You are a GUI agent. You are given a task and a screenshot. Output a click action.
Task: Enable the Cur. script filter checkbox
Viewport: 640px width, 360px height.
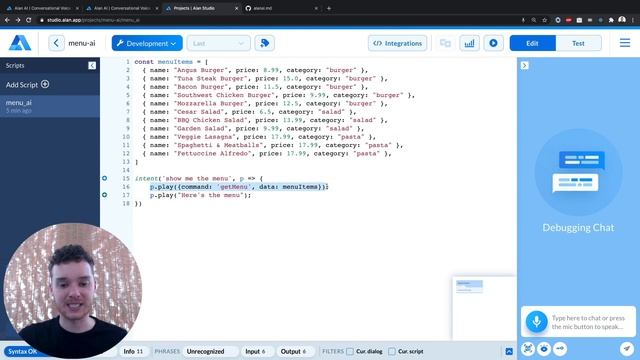[x=392, y=351]
